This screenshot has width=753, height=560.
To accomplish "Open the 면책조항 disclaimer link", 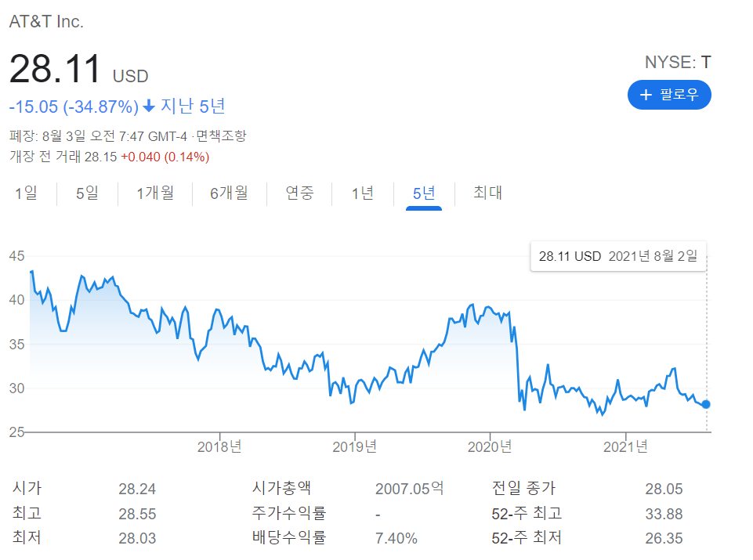I will pyautogui.click(x=222, y=135).
